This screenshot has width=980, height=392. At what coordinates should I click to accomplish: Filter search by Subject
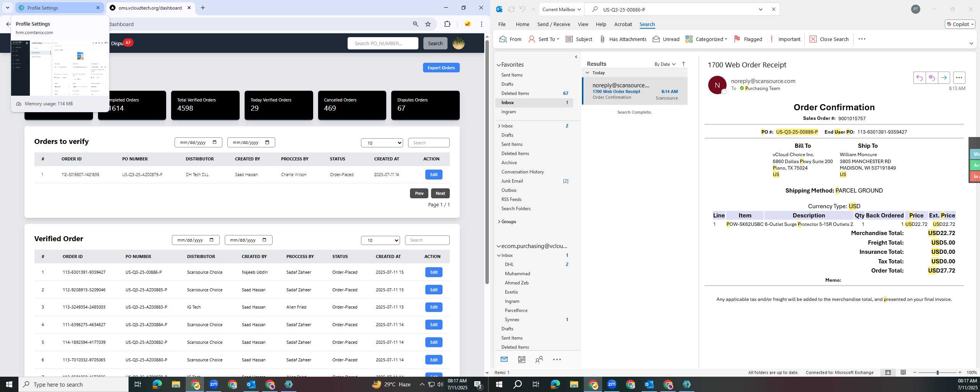[579, 39]
